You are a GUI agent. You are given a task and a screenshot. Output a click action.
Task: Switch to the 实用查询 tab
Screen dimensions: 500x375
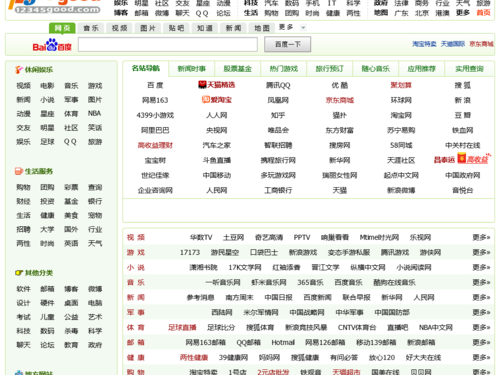coord(469,69)
